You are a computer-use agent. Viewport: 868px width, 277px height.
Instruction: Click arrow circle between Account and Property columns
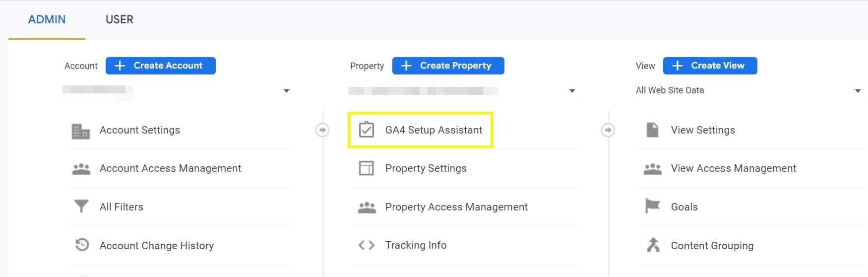pyautogui.click(x=322, y=130)
